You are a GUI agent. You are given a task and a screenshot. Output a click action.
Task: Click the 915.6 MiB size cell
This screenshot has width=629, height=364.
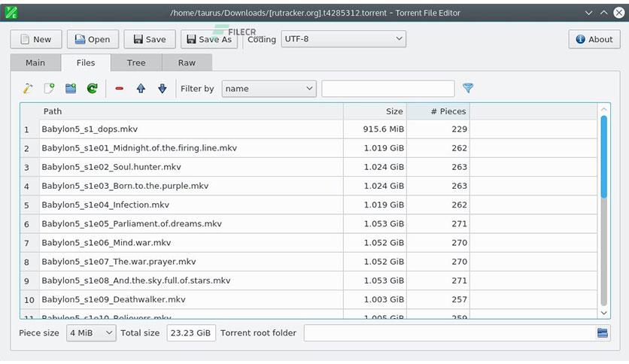375,129
